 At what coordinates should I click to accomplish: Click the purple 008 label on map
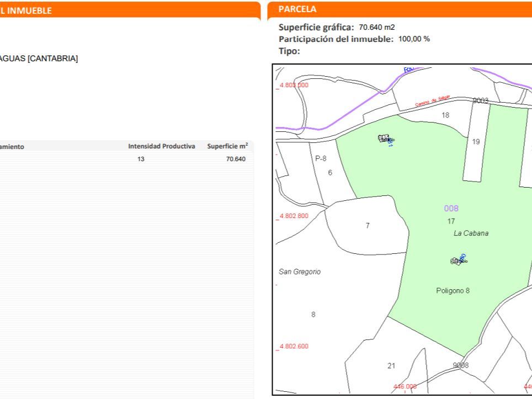pyautogui.click(x=451, y=209)
